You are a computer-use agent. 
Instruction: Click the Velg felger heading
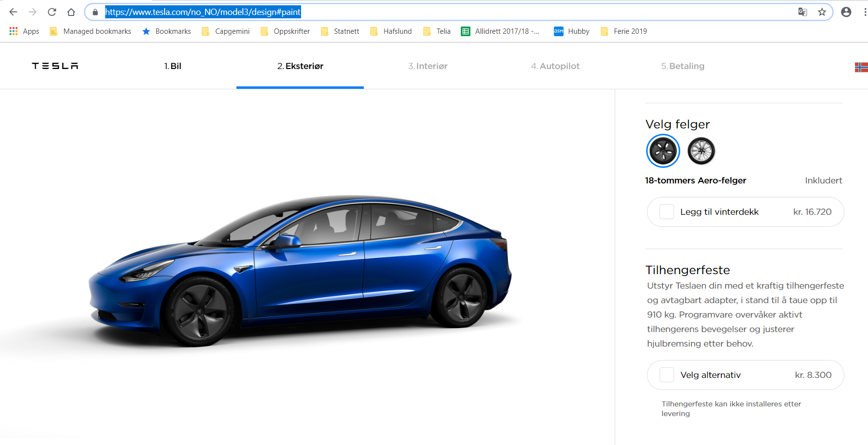(677, 125)
